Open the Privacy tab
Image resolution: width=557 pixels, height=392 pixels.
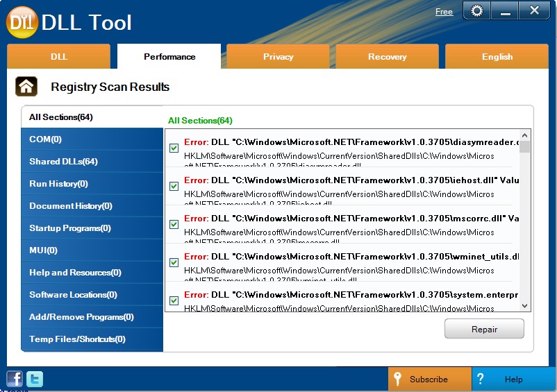coord(278,56)
